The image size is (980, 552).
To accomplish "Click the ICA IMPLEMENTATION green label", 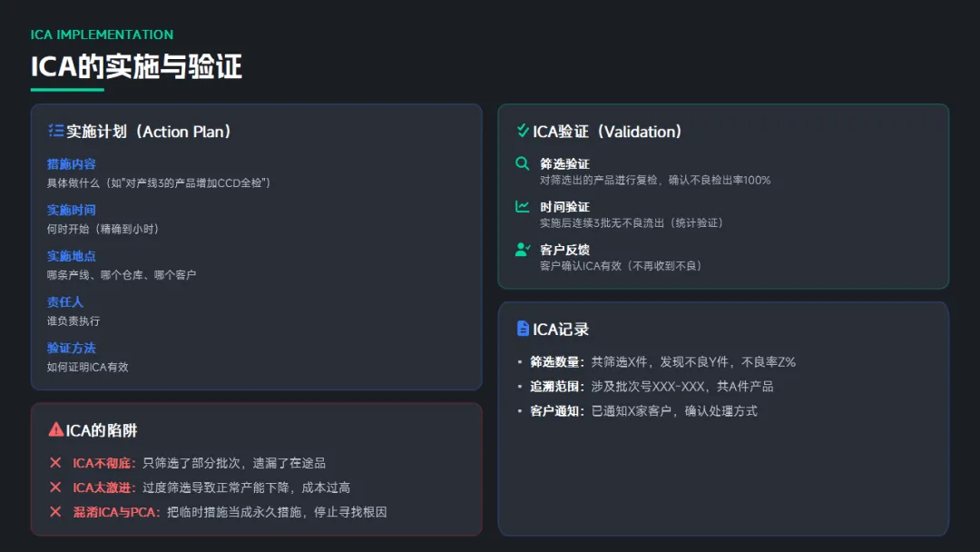I will coord(102,34).
